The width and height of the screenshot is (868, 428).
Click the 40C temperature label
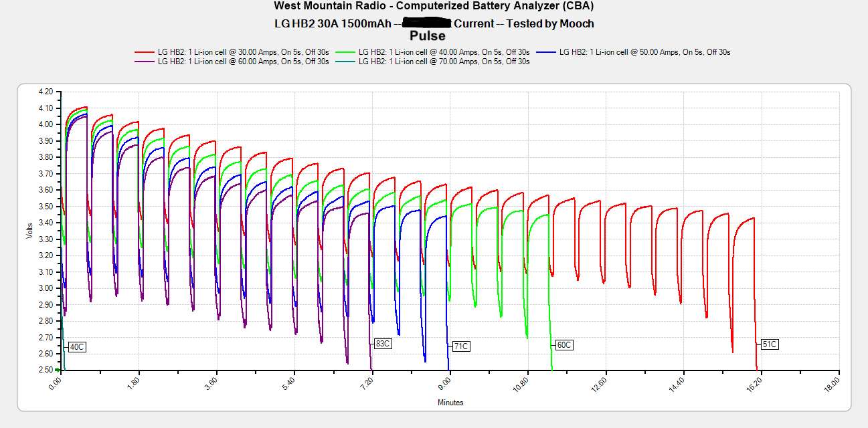coord(77,347)
